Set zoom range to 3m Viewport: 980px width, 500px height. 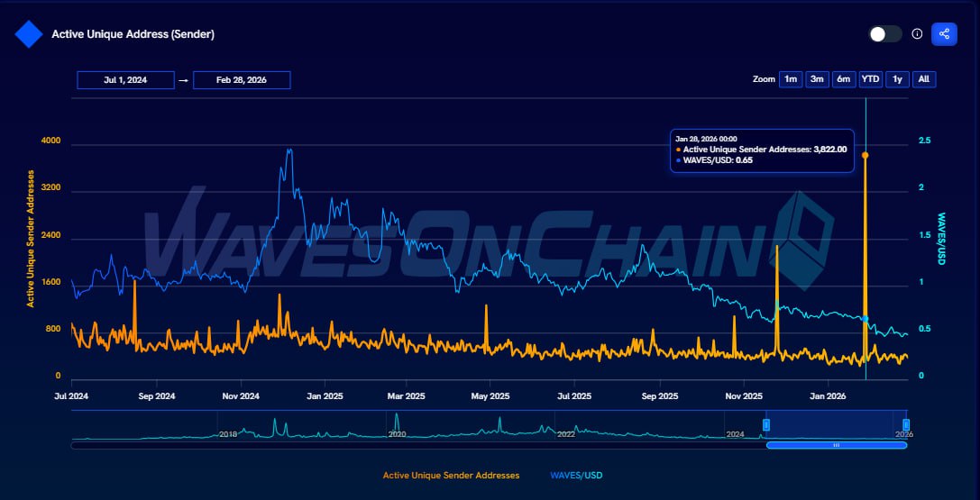[817, 79]
